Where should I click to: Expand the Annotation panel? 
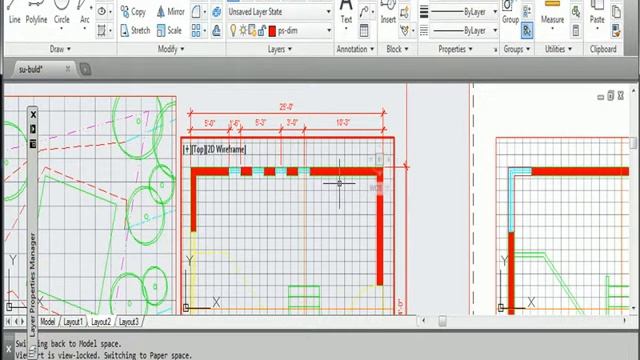355,49
